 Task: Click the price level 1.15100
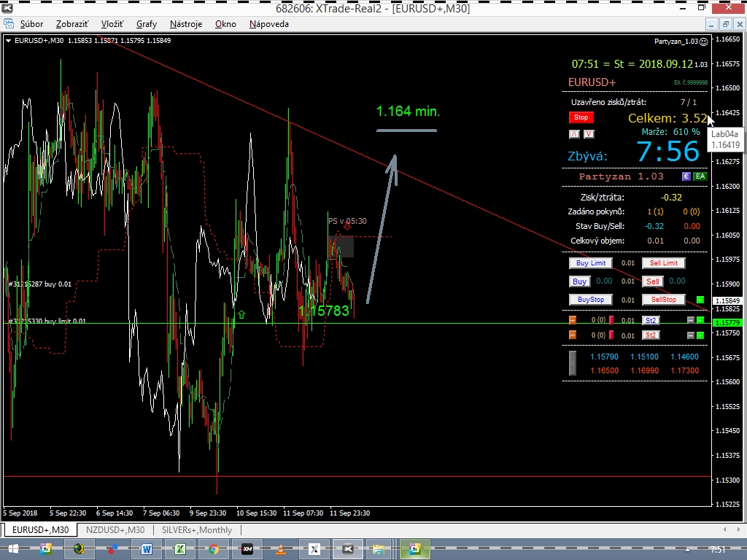(x=644, y=357)
